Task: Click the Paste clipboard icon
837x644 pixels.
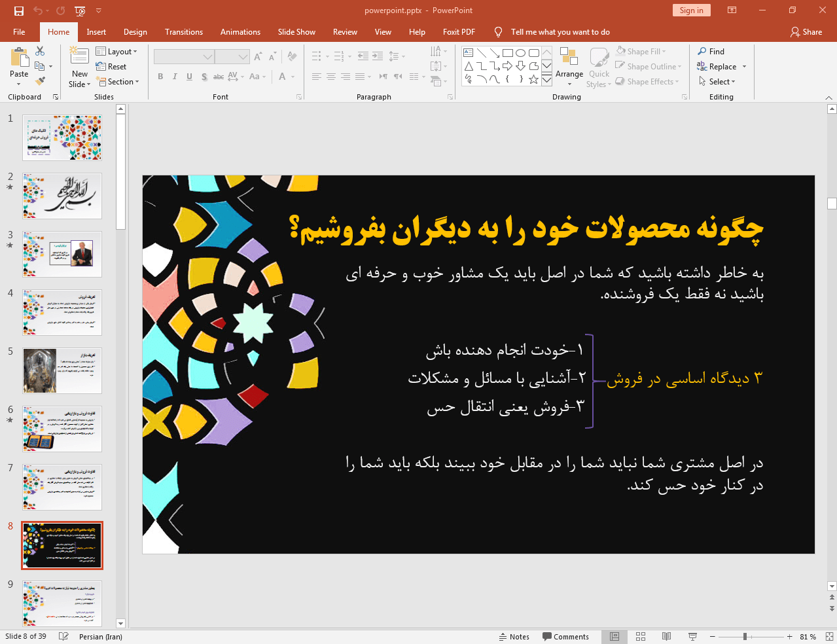Action: (x=19, y=59)
